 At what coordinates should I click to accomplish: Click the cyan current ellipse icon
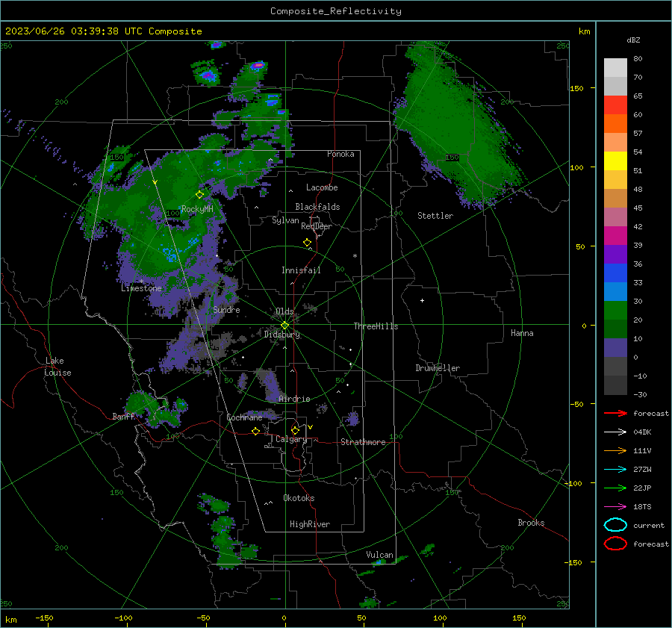(615, 525)
